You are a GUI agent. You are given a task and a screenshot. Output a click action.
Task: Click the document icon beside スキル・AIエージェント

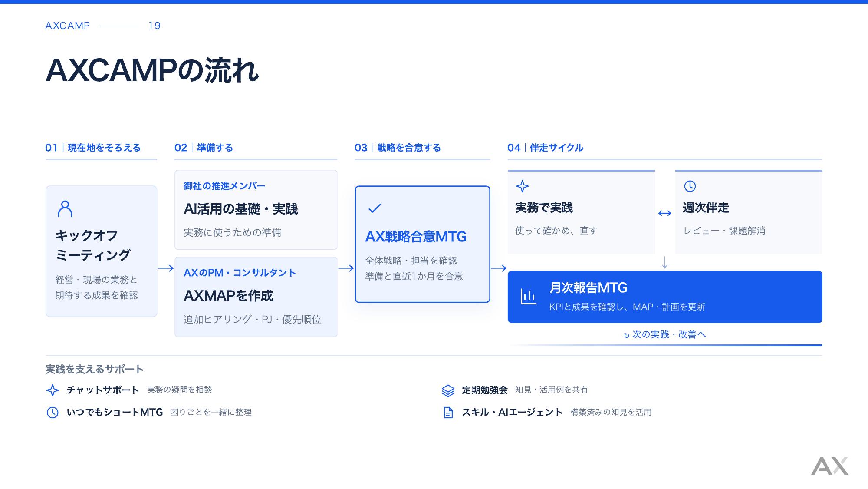click(448, 413)
